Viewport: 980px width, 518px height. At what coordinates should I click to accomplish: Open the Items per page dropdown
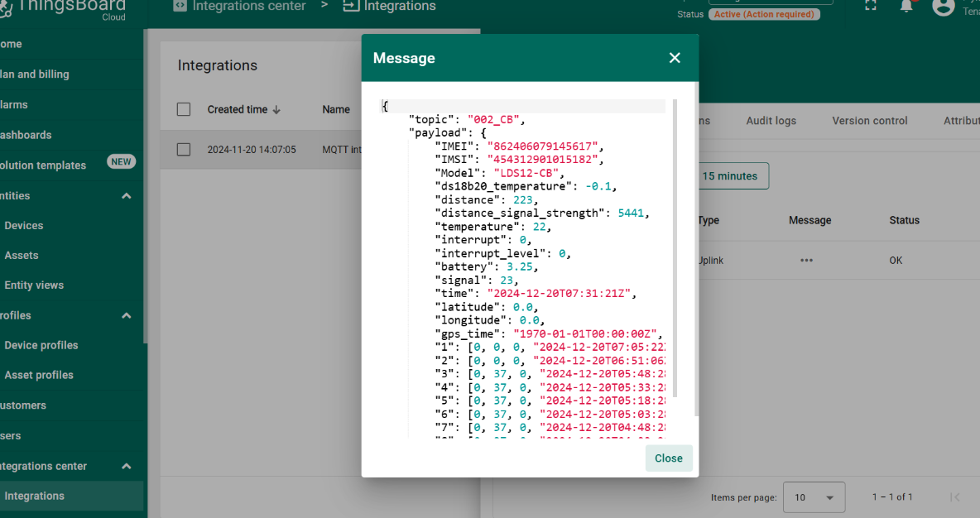click(x=814, y=497)
